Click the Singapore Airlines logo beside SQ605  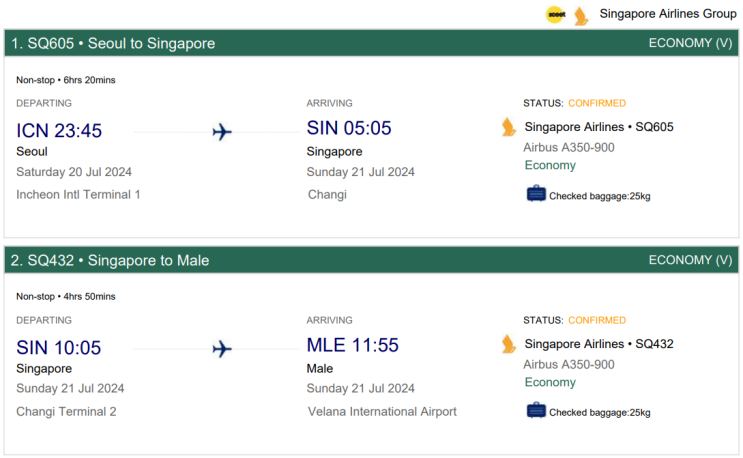(x=509, y=127)
